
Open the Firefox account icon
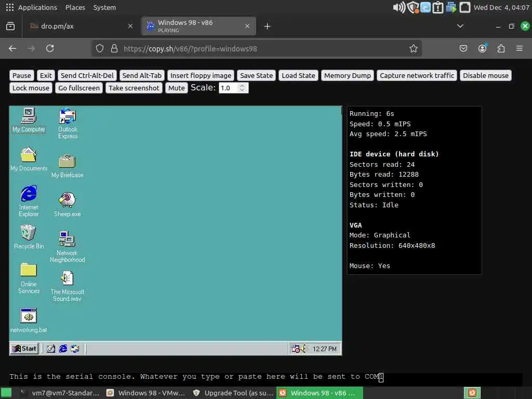(482, 48)
